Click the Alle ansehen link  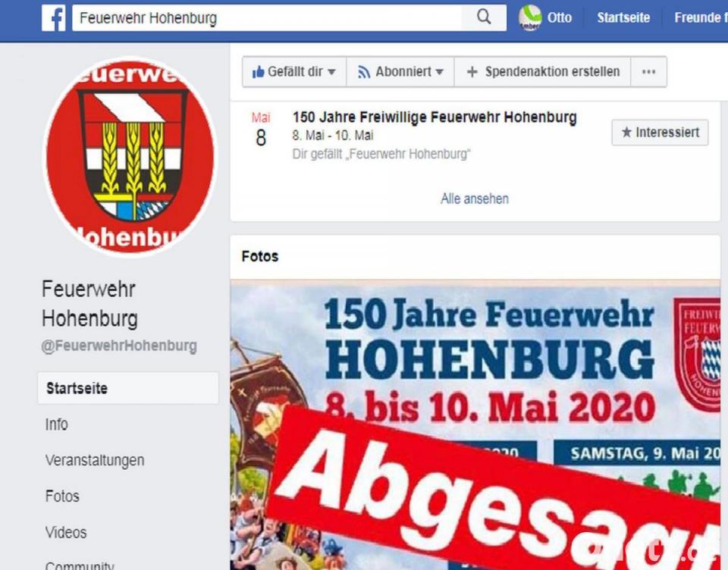pyautogui.click(x=475, y=199)
